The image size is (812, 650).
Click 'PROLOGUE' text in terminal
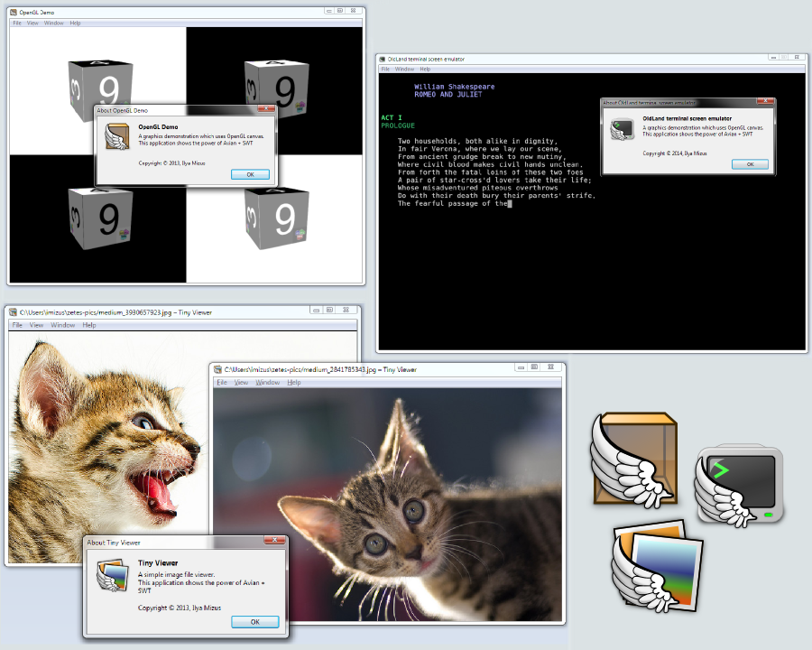[398, 125]
